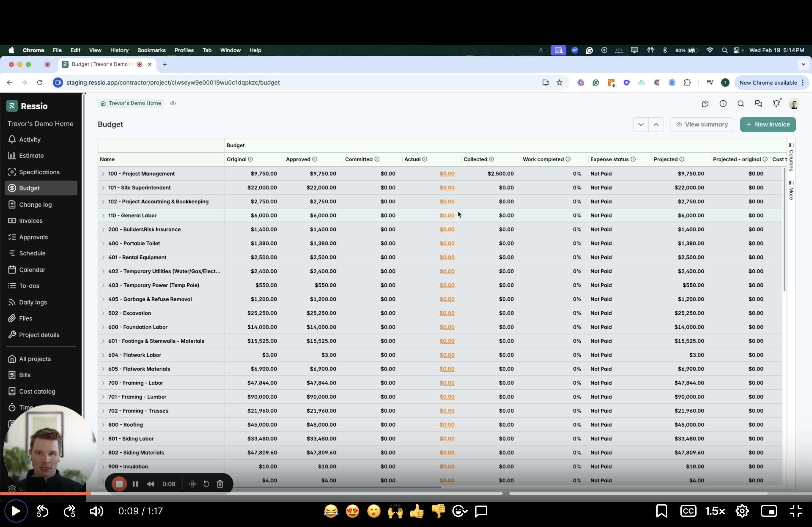
Task: Toggle picture-in-picture mode in player
Action: click(769, 511)
